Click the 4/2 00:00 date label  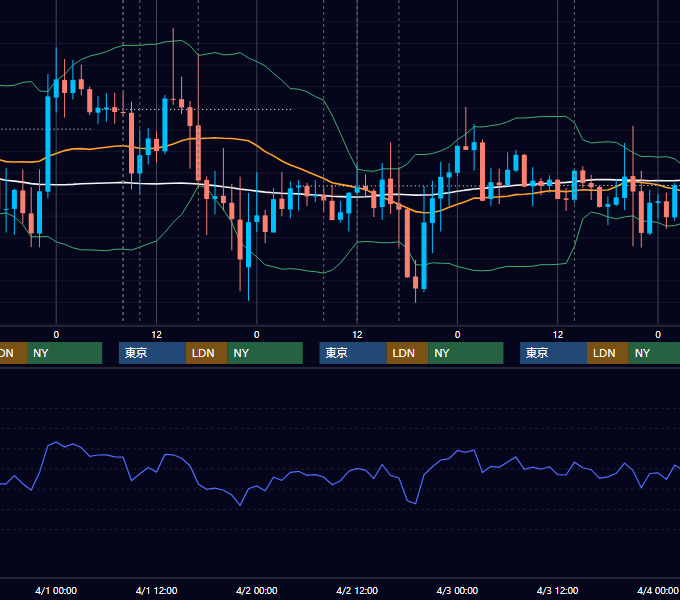(x=257, y=590)
